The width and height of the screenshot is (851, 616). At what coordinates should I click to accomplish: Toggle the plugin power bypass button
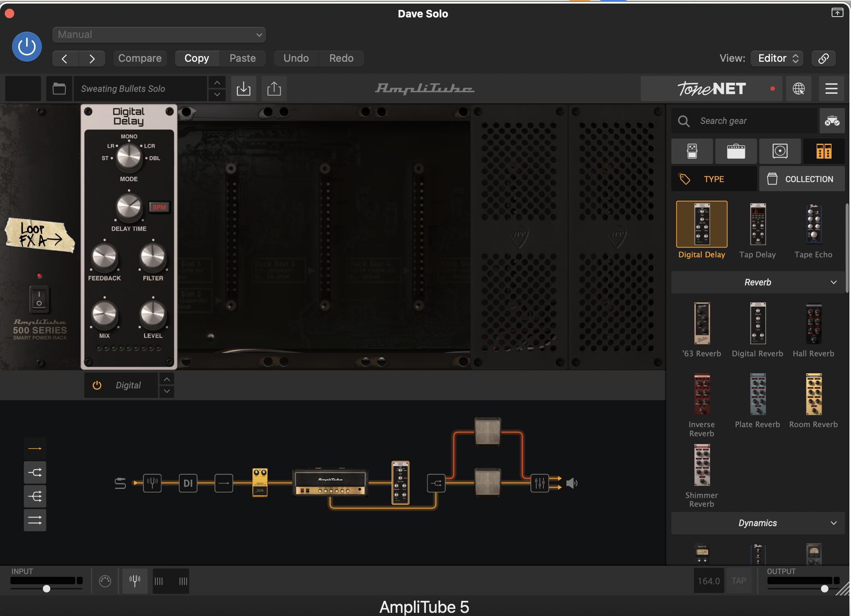27,47
